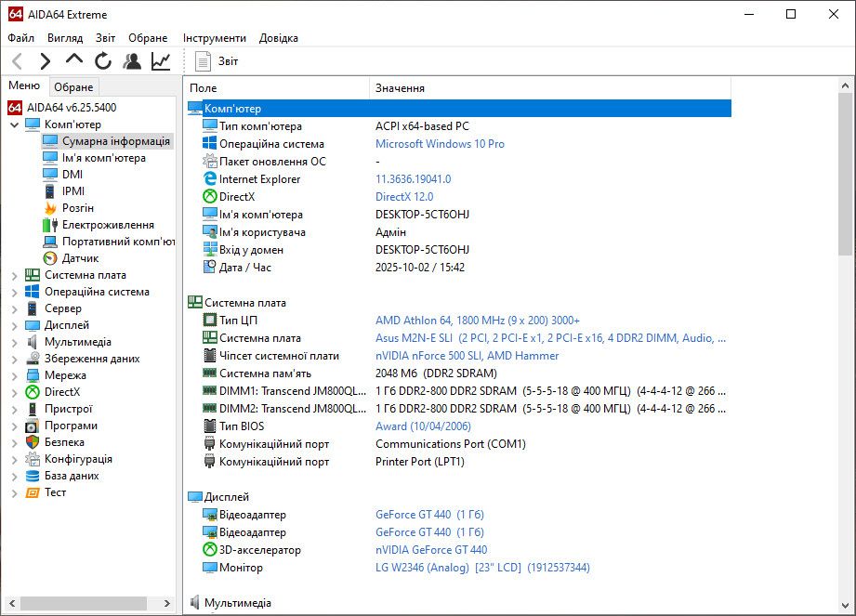Open the LG W2346 monitor link
Screen dimensions: 856x616
coord(482,568)
